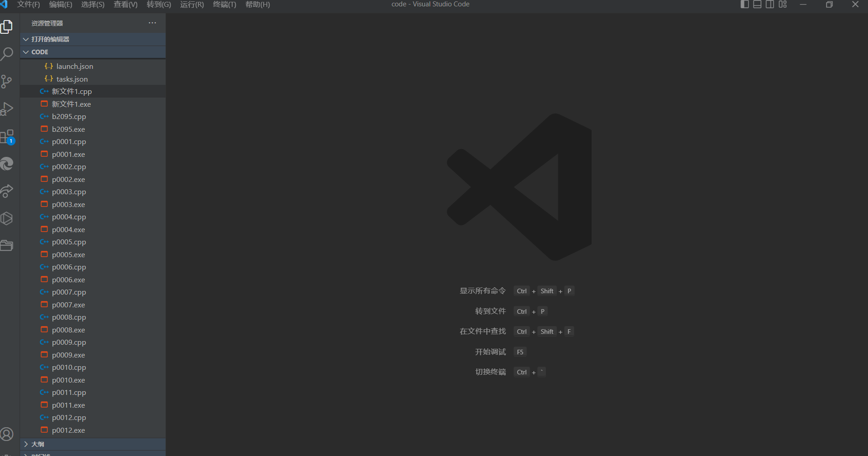Select b2095.exe in the explorer
Viewport: 868px width, 456px height.
[x=93, y=129]
